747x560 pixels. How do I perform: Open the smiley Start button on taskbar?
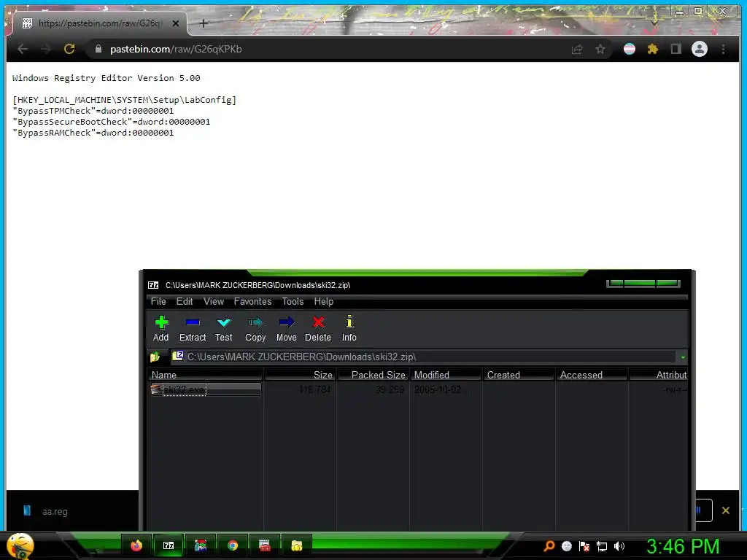click(x=20, y=545)
